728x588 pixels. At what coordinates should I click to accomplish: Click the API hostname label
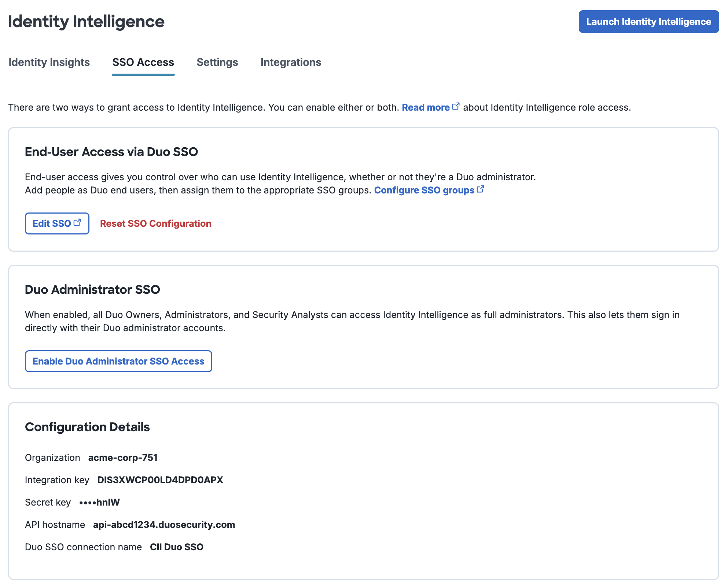coord(55,525)
